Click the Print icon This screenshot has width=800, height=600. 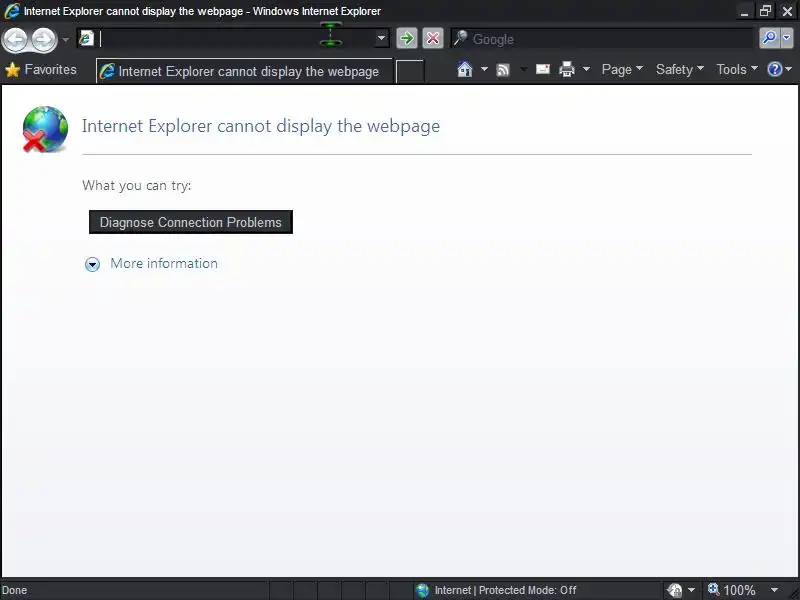pyautogui.click(x=567, y=69)
